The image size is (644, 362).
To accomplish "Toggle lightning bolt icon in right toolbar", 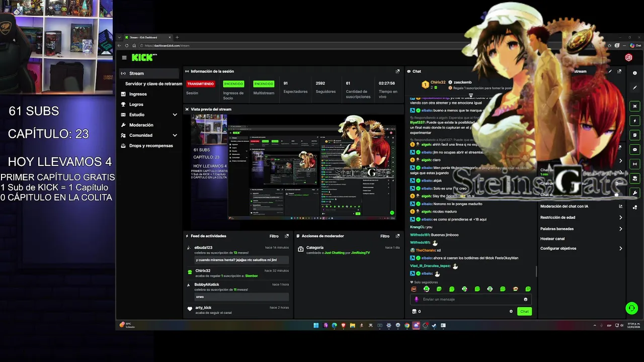I will click(x=634, y=121).
